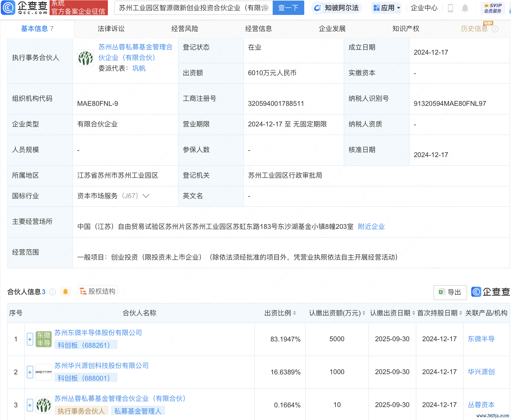Clear the search box text
Screen dimensions: 511x420
click(265, 8)
